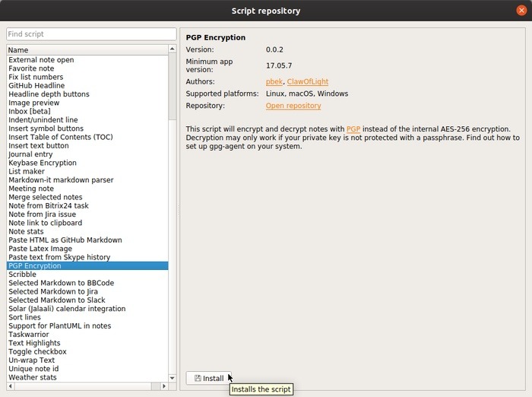Select the Favorite note script

(x=87, y=68)
